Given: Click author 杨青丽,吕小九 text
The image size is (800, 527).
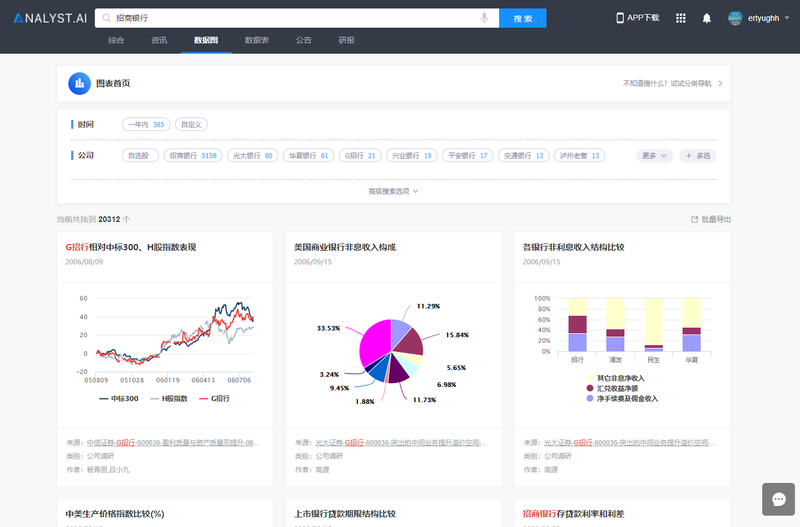Looking at the screenshot, I should coord(108,470).
